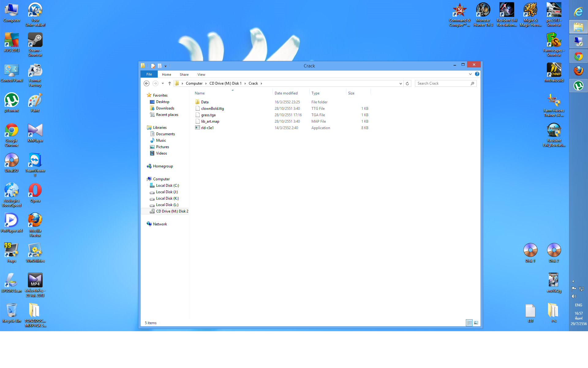The width and height of the screenshot is (588, 368).
Task: Switch to details view layout
Action: tap(469, 323)
